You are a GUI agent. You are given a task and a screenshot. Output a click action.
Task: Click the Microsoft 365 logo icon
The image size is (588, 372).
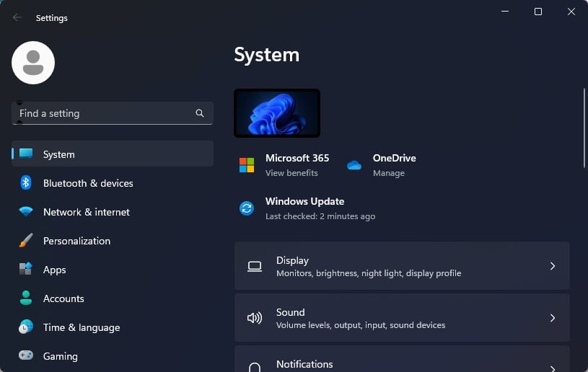[247, 165]
